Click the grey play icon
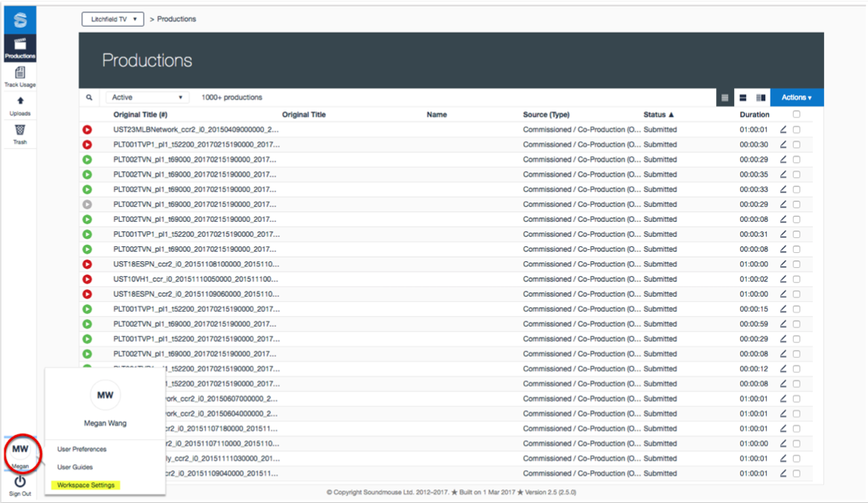This screenshot has height=503, width=868. 87,204
